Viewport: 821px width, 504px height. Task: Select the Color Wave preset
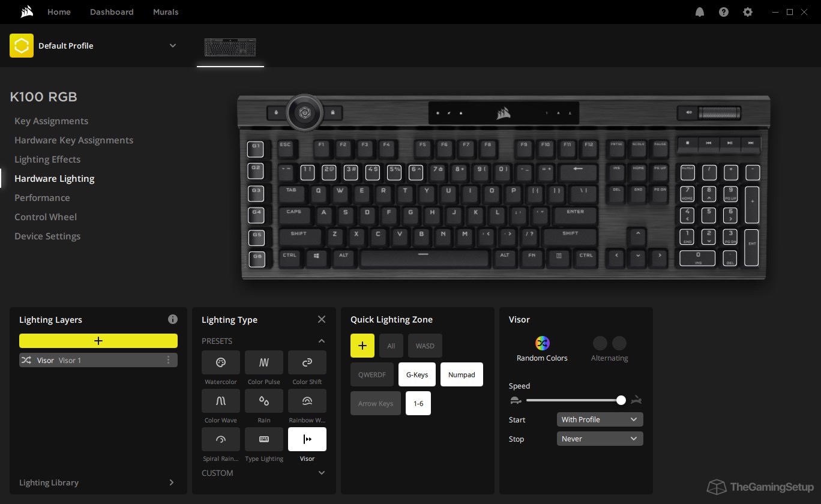221,401
